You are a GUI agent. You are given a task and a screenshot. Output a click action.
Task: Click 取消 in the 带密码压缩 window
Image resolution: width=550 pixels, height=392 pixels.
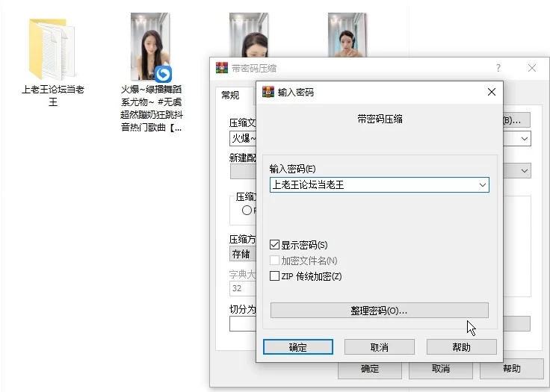(x=441, y=369)
